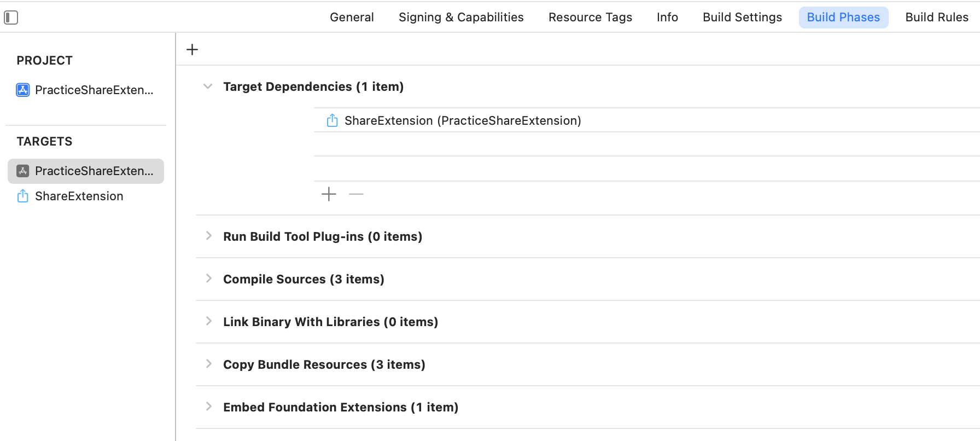Click the PracticeShareExtension app target icon
Viewport: 980px width, 441px height.
23,171
